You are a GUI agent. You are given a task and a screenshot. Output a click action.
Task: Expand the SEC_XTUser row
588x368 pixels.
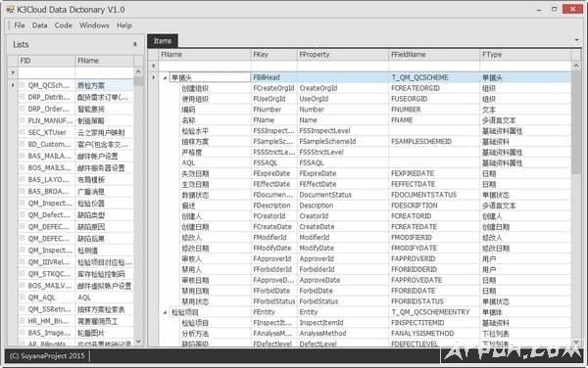pos(23,132)
